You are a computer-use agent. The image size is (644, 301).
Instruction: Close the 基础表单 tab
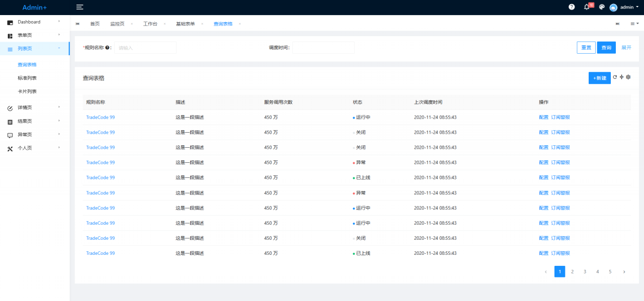coord(202,24)
